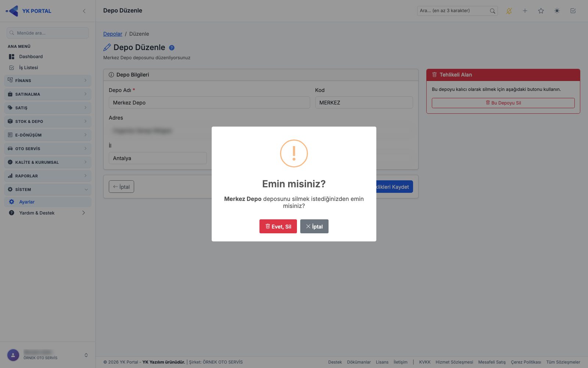The image size is (588, 368).
Task: Expand the E-DÖNÜŞÜM menu section
Action: click(48, 135)
